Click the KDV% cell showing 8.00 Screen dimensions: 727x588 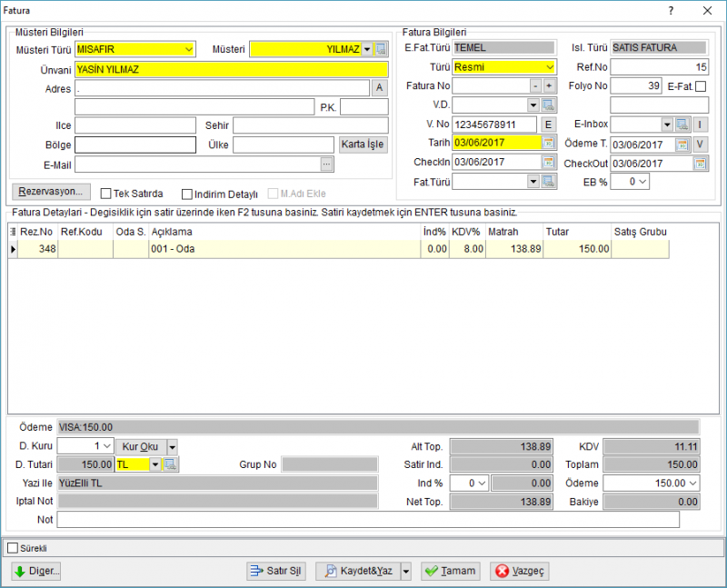click(x=467, y=249)
